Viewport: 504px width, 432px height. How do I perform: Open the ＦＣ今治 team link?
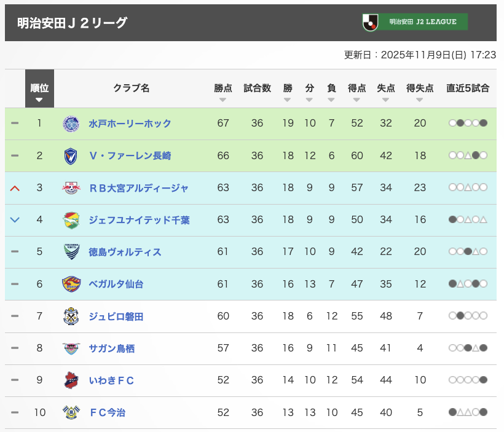108,412
